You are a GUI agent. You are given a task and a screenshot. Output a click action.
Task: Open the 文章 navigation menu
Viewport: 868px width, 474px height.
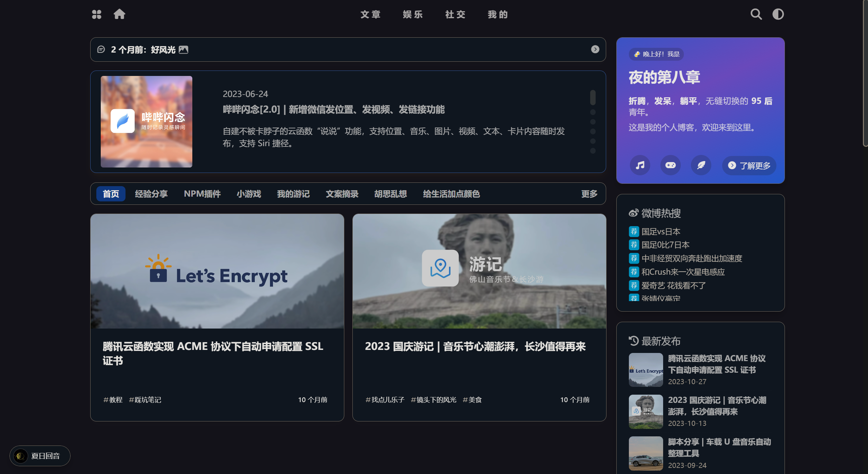pos(370,15)
